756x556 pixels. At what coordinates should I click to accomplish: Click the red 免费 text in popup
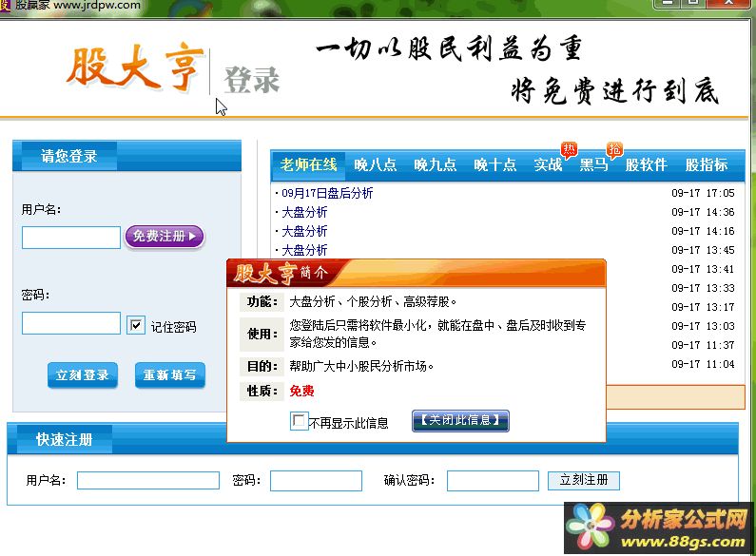point(301,391)
